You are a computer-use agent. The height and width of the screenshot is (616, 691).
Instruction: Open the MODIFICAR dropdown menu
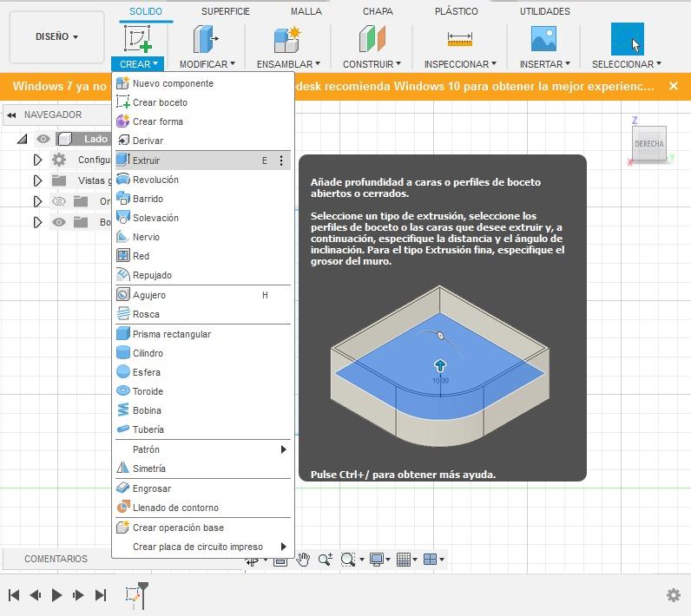click(x=207, y=64)
